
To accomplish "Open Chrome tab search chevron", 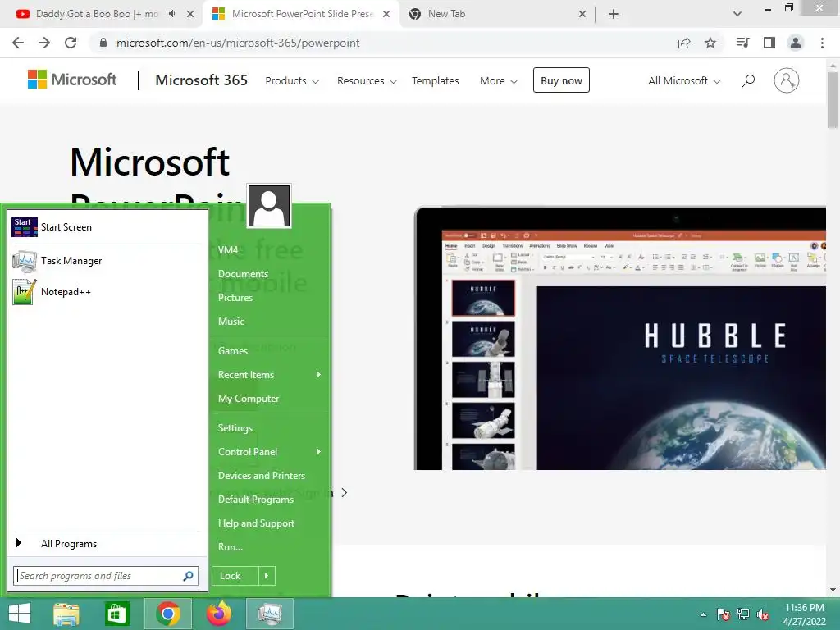I will [x=737, y=14].
